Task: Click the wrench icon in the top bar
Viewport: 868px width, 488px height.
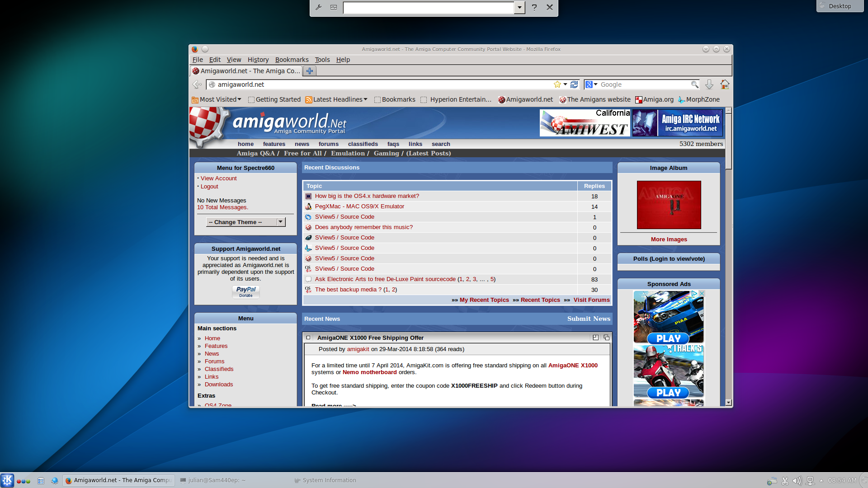Action: tap(318, 7)
